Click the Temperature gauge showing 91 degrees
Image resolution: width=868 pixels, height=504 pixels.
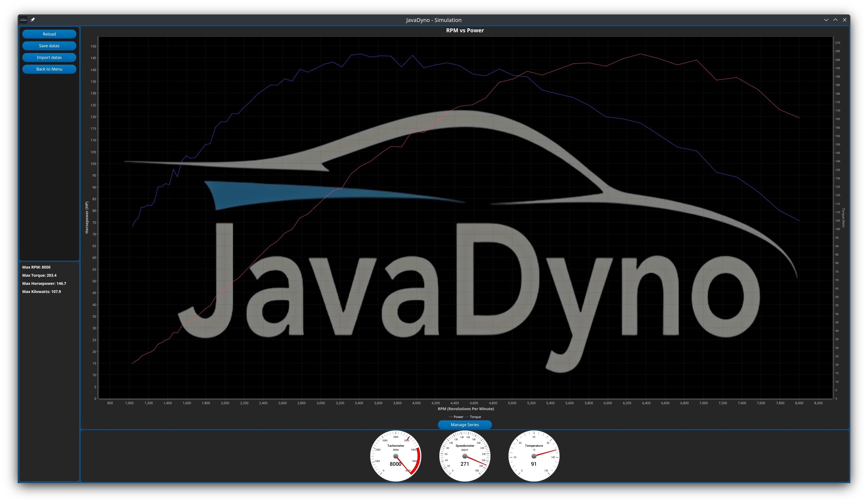[x=533, y=456]
